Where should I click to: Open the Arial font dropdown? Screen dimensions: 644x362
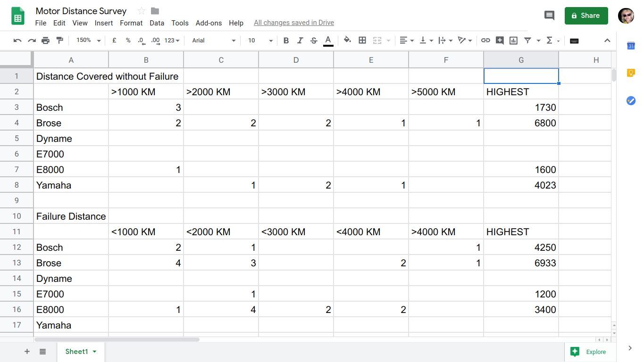[x=213, y=41]
